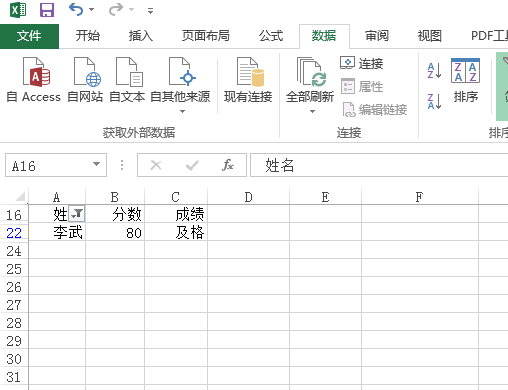Open the 公式 tab
Viewport: 508px width, 390px height.
tap(271, 36)
